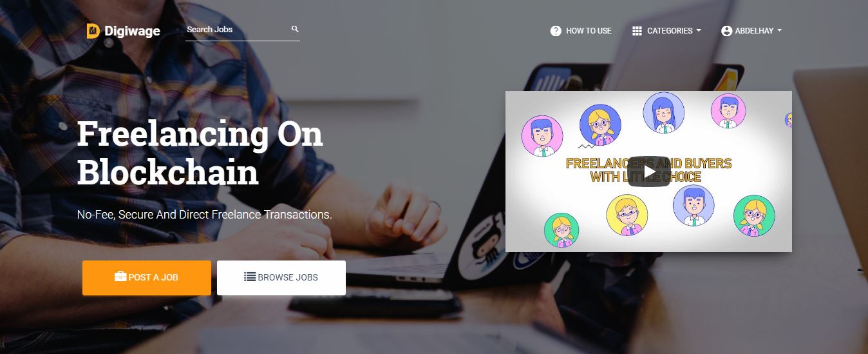868x354 pixels.
Task: Click the Categories grid icon
Action: tap(637, 31)
